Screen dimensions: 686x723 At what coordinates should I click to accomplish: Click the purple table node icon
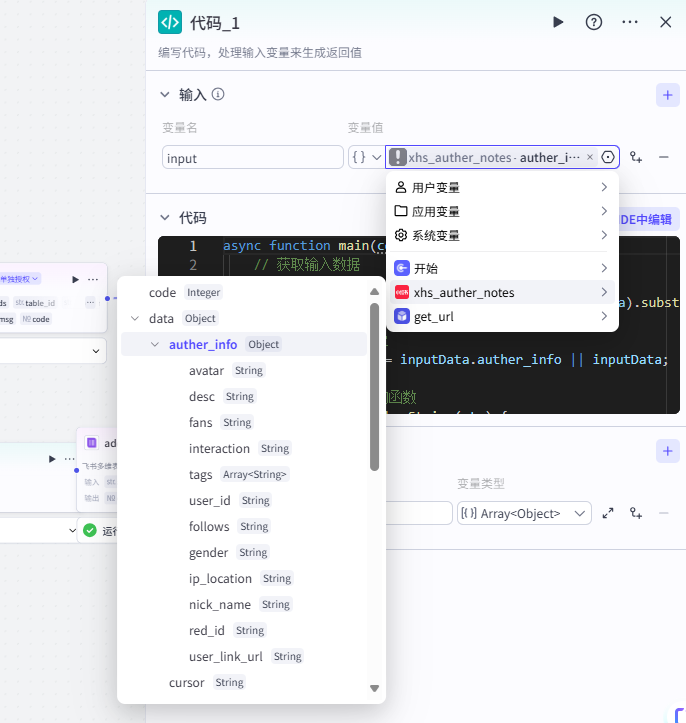[x=92, y=443]
